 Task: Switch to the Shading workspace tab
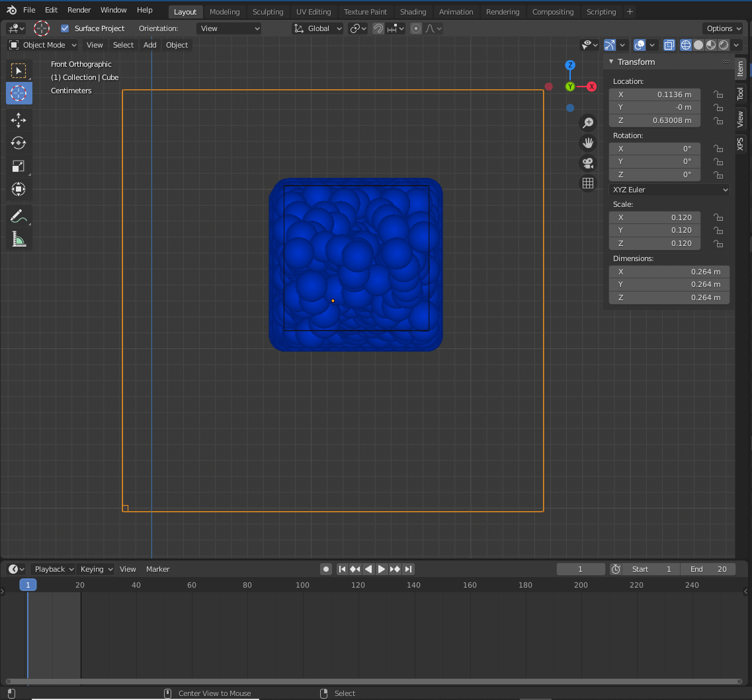tap(413, 12)
